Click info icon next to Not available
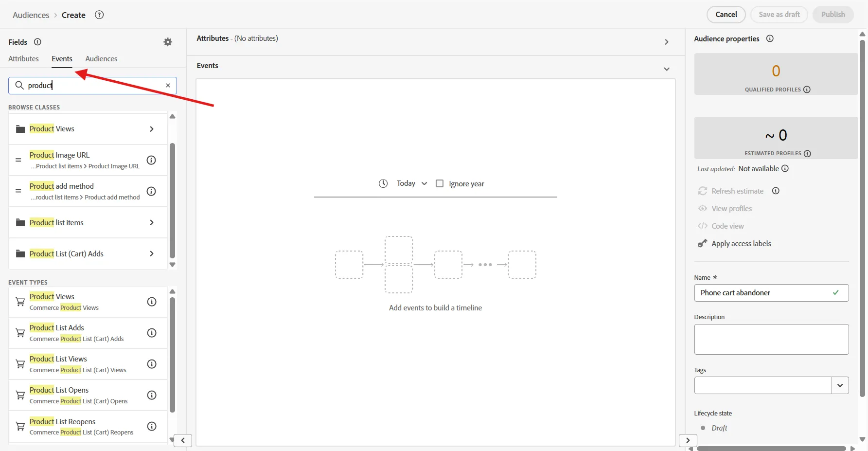Image resolution: width=868 pixels, height=451 pixels. click(x=785, y=168)
